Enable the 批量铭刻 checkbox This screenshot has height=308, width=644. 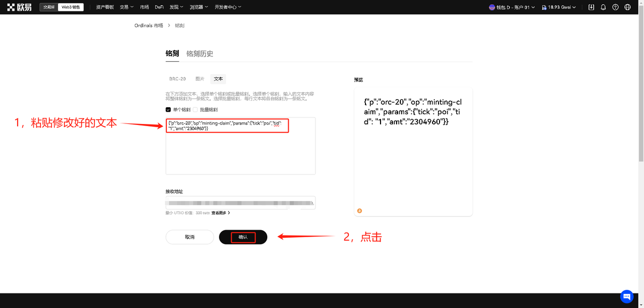tap(195, 109)
